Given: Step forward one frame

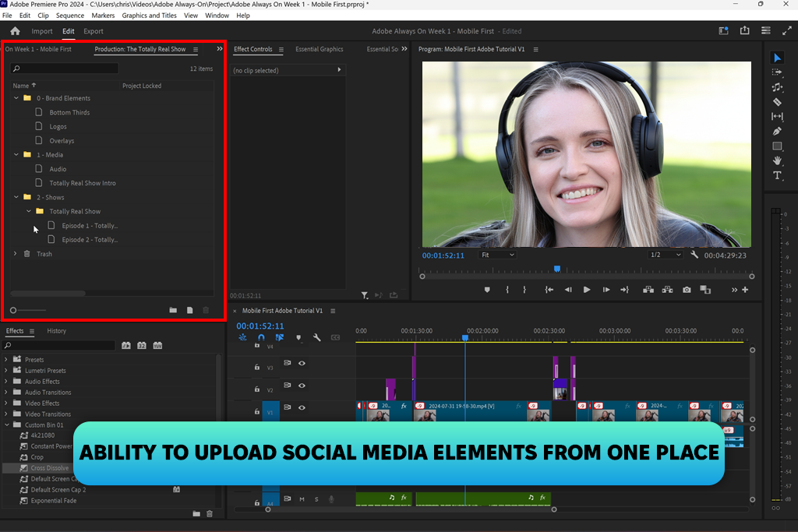Looking at the screenshot, I should point(606,290).
